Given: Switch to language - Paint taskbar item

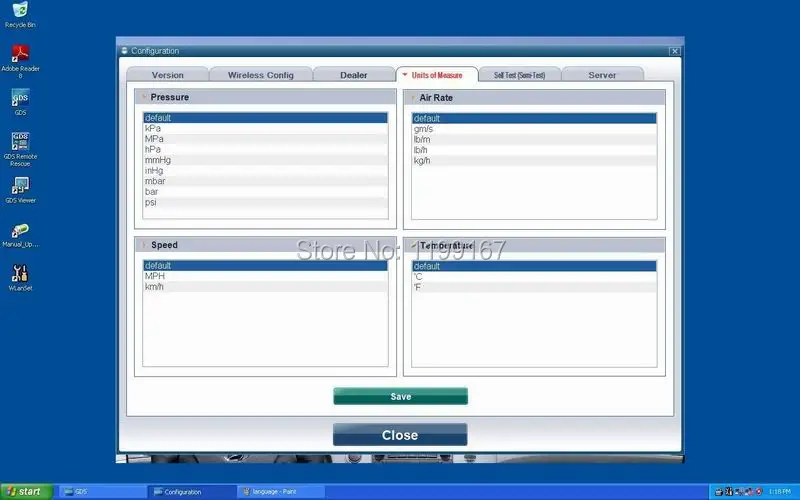Looking at the screenshot, I should coord(281,492).
